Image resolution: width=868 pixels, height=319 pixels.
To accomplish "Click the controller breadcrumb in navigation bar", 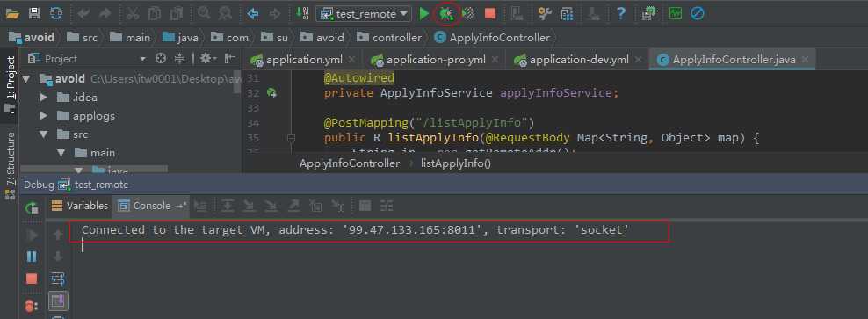I will [x=389, y=37].
